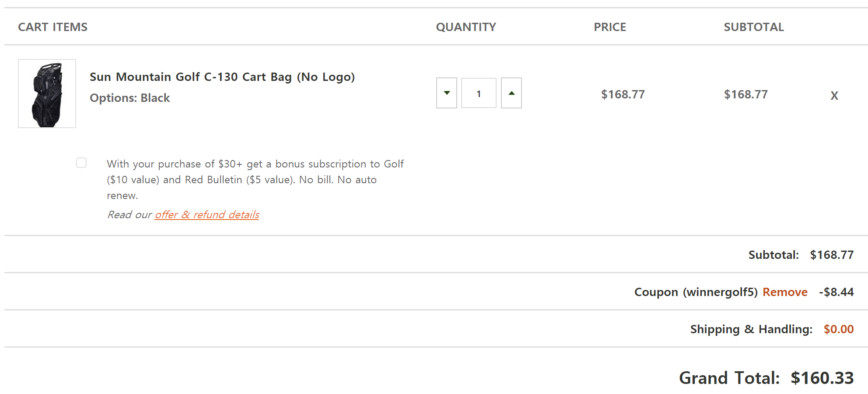
Task: Increase the cart bag quantity
Action: [x=511, y=93]
